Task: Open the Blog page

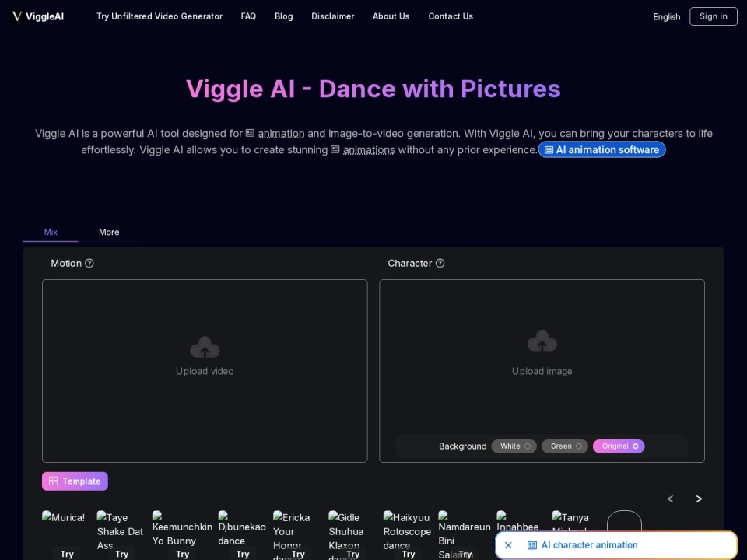Action: 284,16
